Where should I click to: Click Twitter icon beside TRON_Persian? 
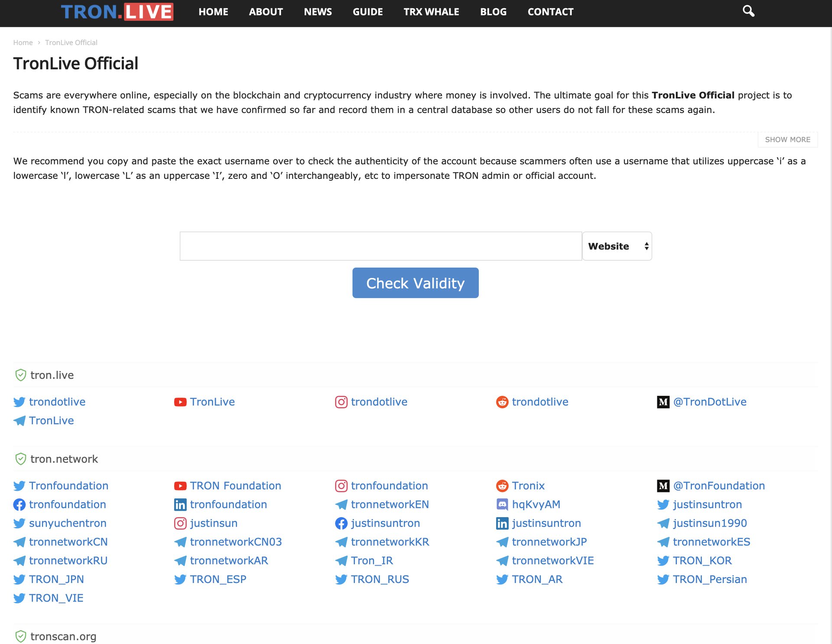(663, 579)
